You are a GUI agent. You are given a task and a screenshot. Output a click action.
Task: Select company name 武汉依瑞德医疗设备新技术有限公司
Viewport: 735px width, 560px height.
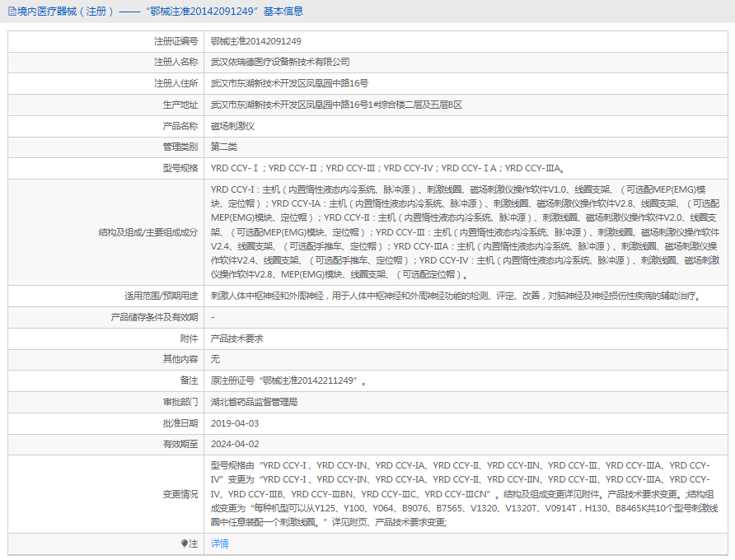280,62
